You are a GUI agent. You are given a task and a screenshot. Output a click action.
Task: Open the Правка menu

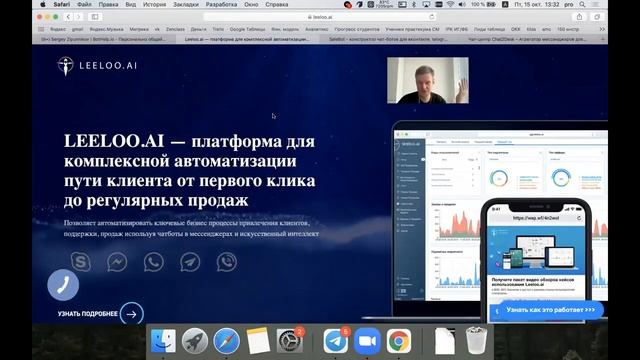click(108, 4)
